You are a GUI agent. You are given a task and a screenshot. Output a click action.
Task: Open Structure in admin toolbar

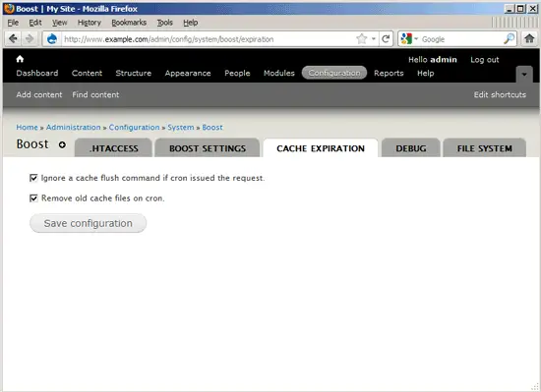(x=134, y=73)
